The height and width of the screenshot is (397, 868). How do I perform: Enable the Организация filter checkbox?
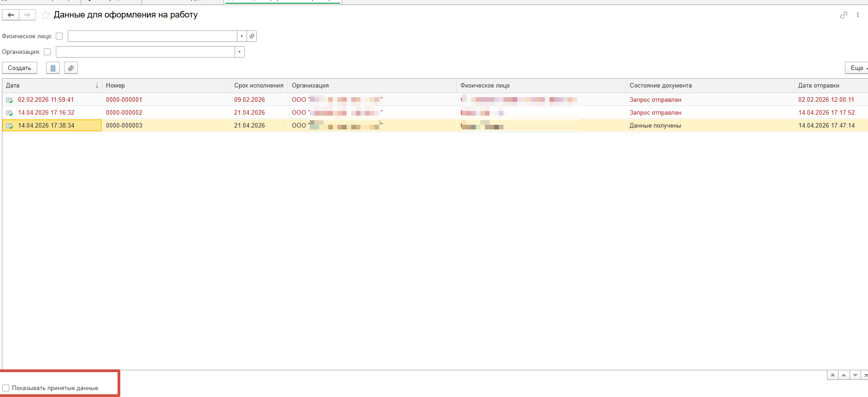47,52
